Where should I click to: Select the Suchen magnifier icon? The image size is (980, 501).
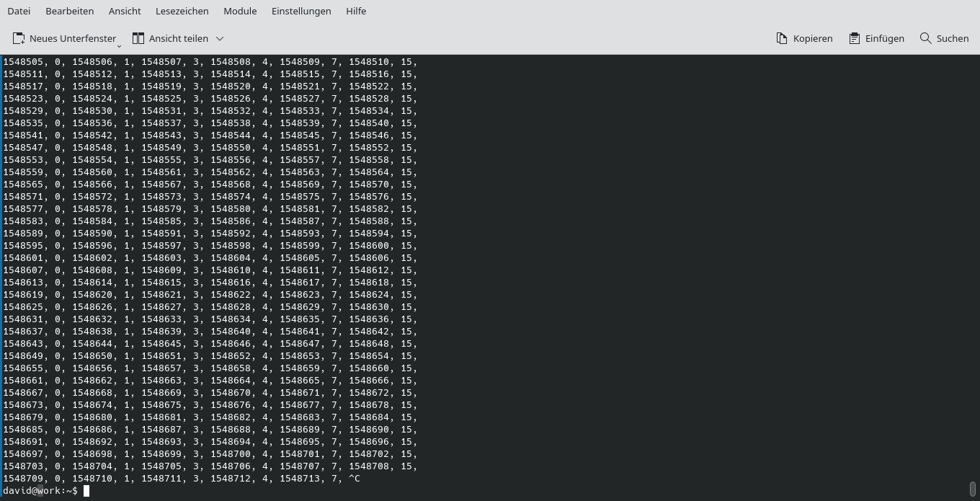925,38
